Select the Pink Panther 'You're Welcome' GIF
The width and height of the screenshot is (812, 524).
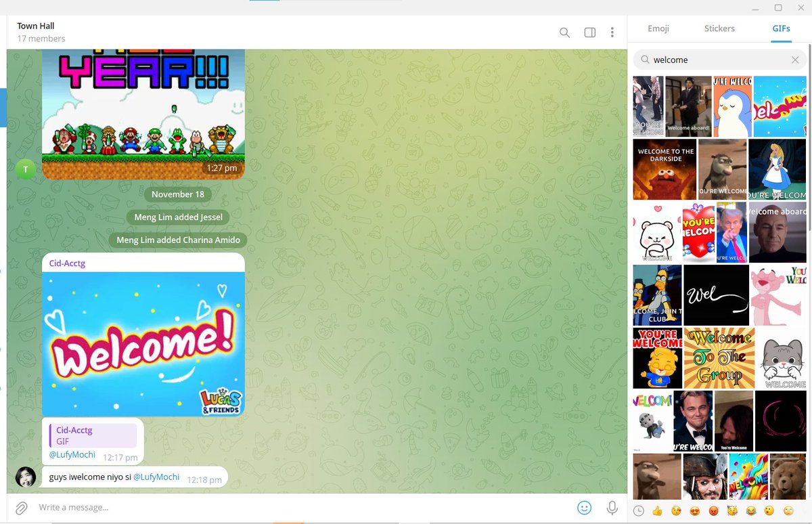[778, 295]
